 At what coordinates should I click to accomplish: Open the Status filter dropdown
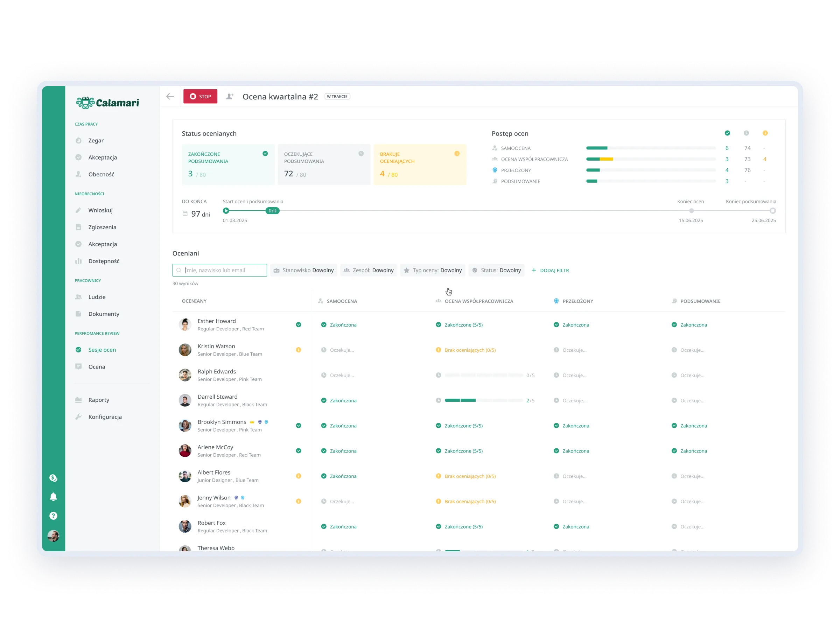(496, 271)
